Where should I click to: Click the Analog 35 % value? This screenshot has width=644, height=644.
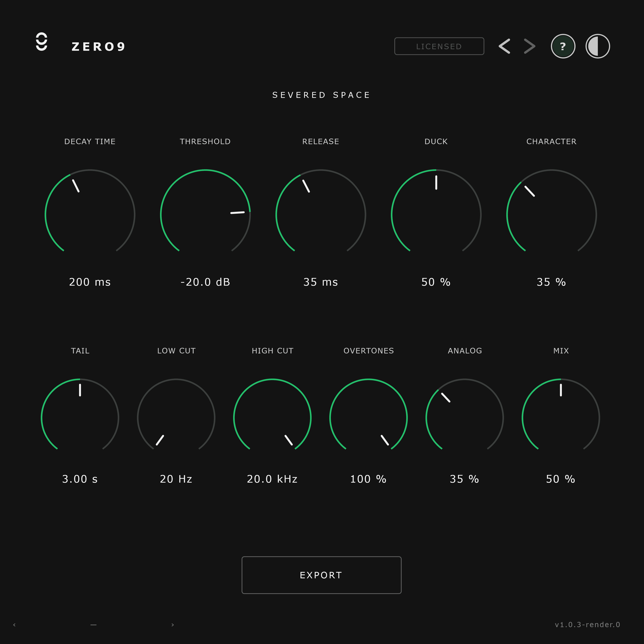pos(465,479)
